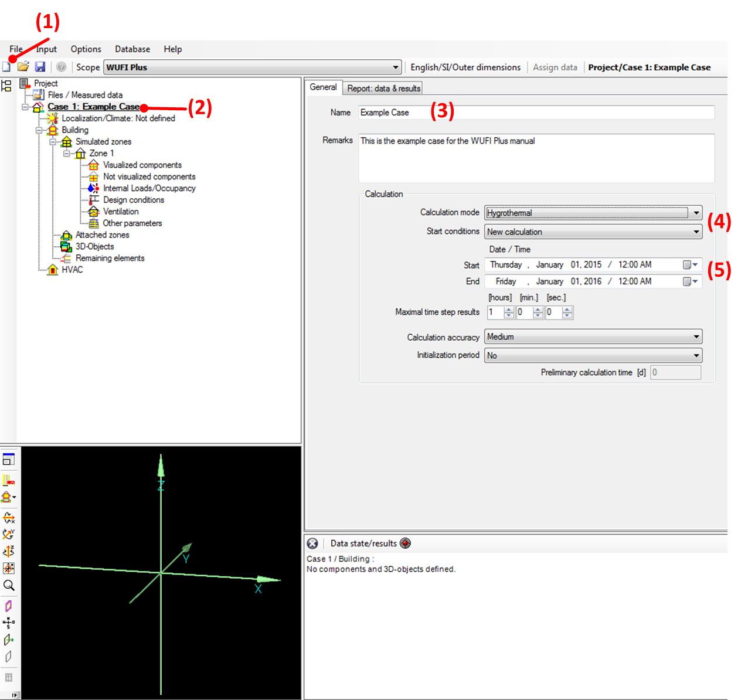Open the Options menu
Screen dimensions: 748x700
tap(86, 49)
